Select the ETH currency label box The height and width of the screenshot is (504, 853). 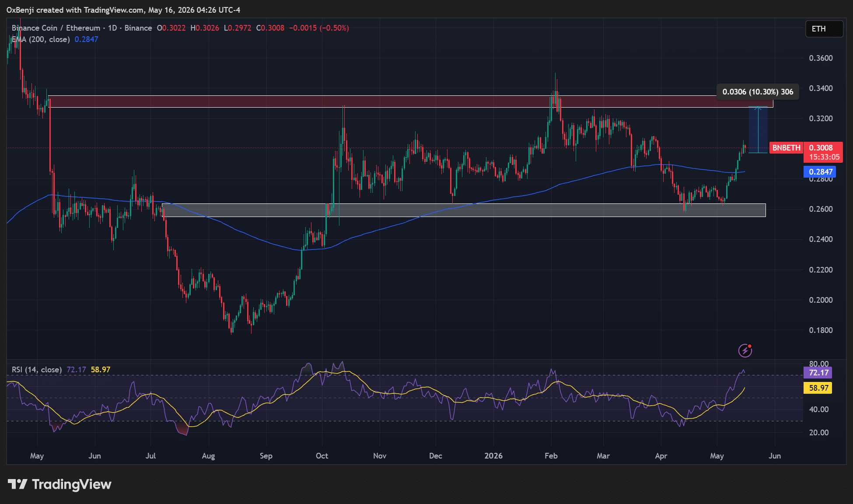click(x=824, y=29)
